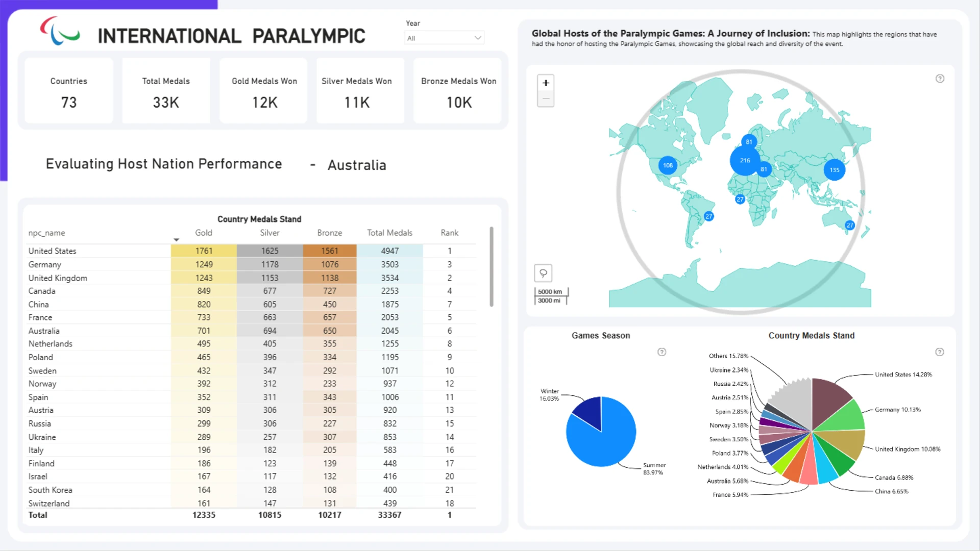Image resolution: width=980 pixels, height=551 pixels.
Task: Activate the map lasso selection tool
Action: tap(543, 273)
